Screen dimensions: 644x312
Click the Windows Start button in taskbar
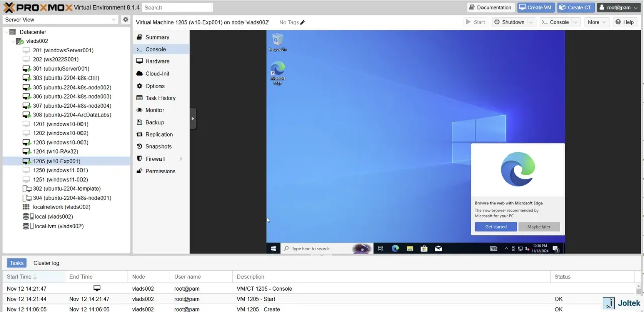273,248
